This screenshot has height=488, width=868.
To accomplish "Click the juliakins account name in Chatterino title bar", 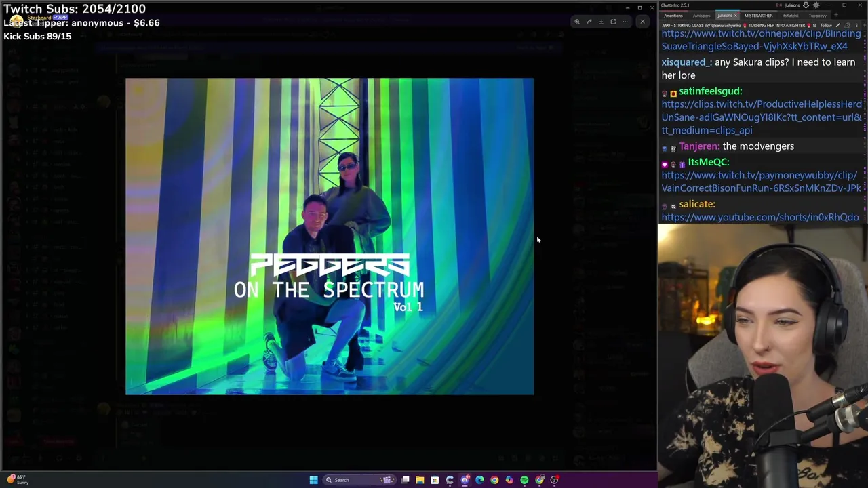I will click(792, 5).
